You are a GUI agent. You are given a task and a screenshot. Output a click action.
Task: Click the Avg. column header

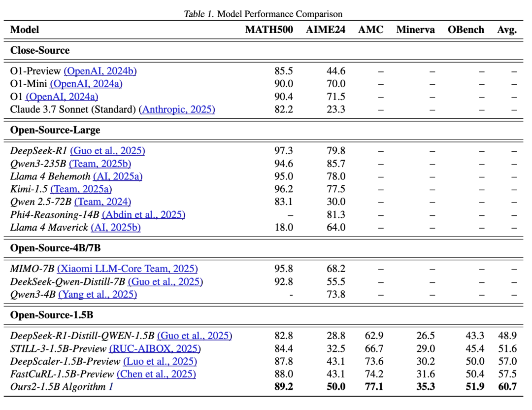[507, 30]
